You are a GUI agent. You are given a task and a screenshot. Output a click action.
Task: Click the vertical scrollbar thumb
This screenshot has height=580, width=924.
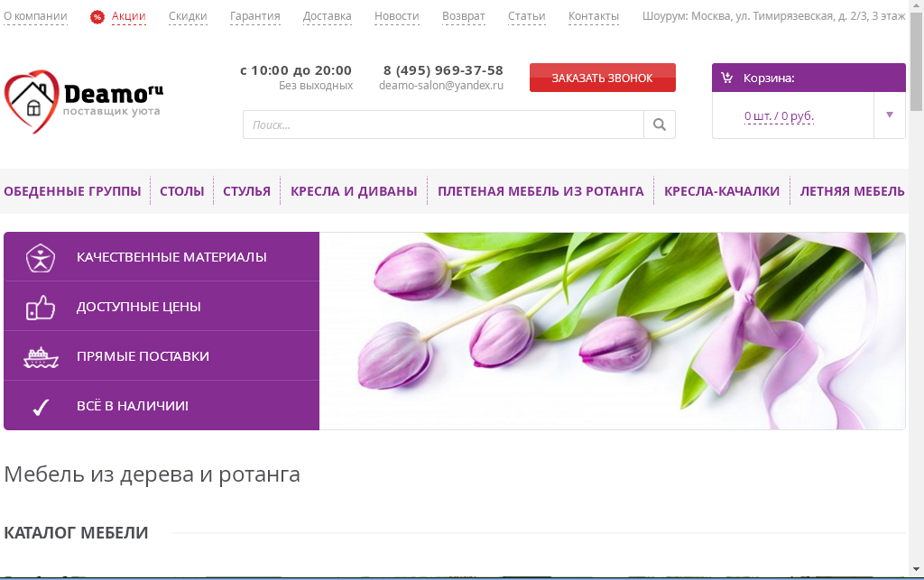(x=916, y=60)
